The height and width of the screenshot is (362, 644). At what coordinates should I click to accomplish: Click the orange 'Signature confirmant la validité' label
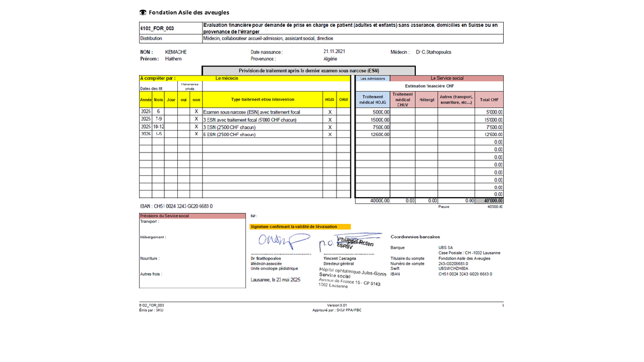(x=294, y=227)
